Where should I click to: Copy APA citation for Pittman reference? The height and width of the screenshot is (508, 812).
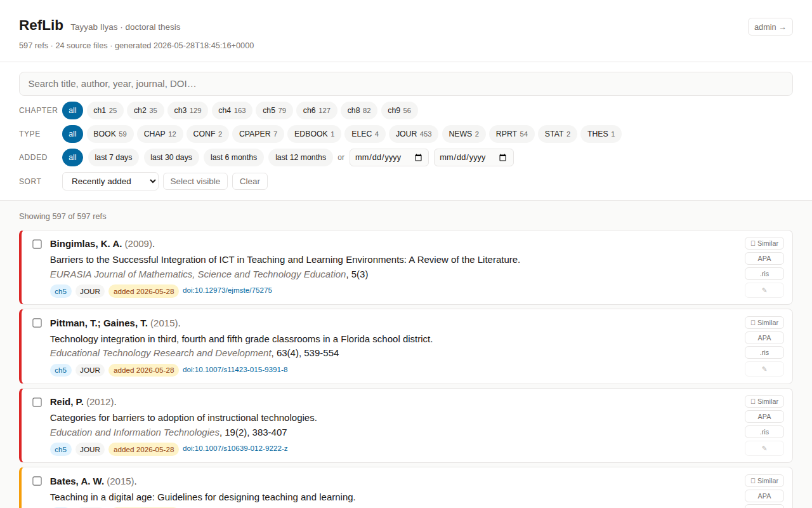[x=764, y=338]
